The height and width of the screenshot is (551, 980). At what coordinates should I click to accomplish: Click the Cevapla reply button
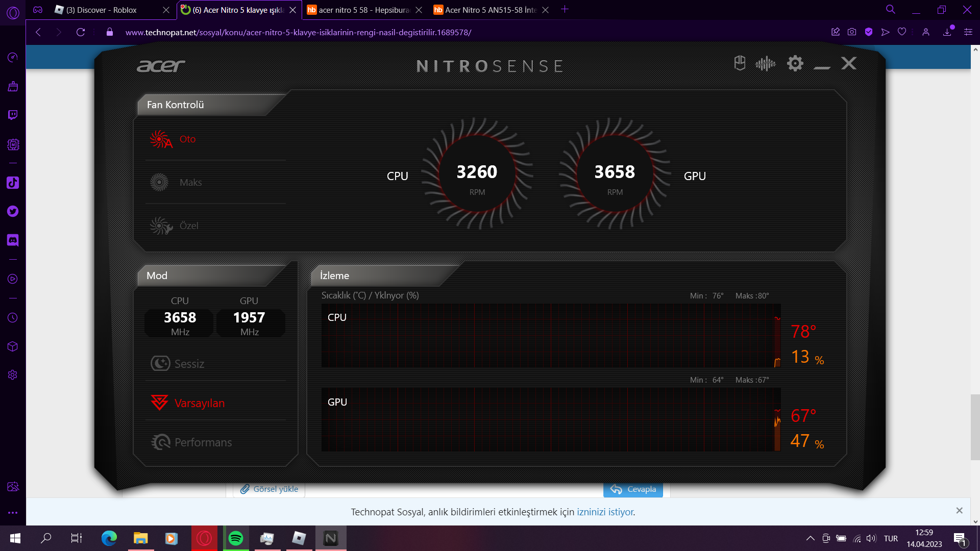(633, 489)
